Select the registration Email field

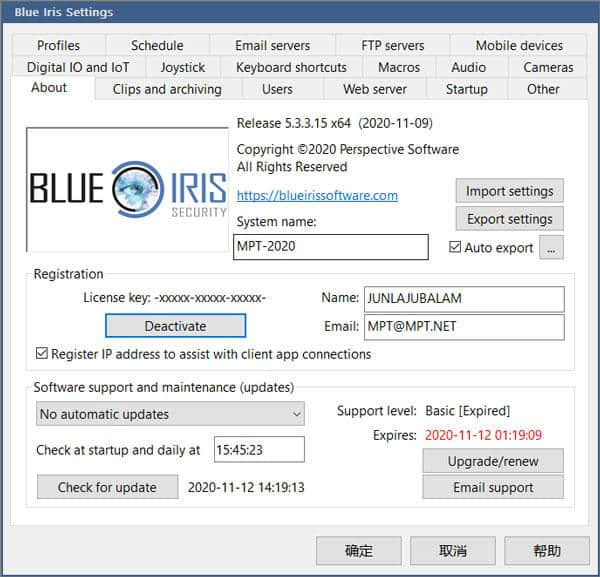point(464,327)
